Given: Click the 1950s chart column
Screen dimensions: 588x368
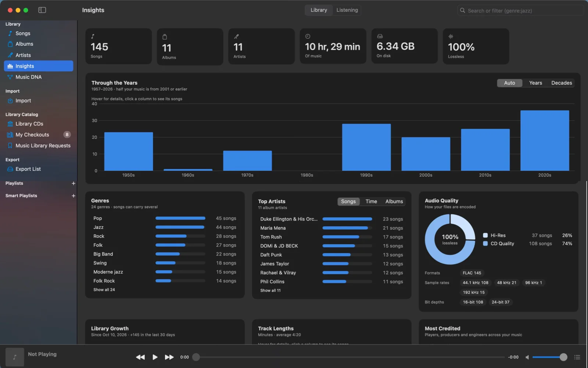Looking at the screenshot, I should pos(129,151).
